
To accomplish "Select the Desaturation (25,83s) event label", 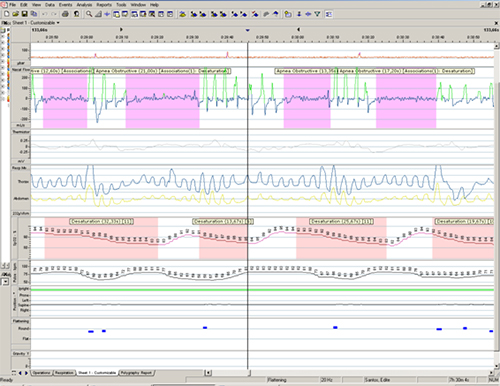I will pyautogui.click(x=342, y=221).
